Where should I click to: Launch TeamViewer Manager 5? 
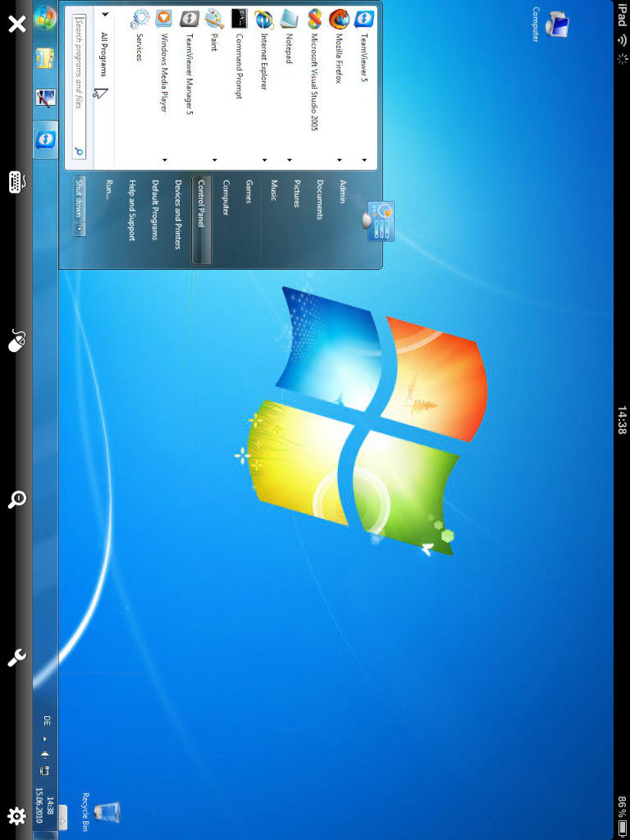click(x=189, y=62)
